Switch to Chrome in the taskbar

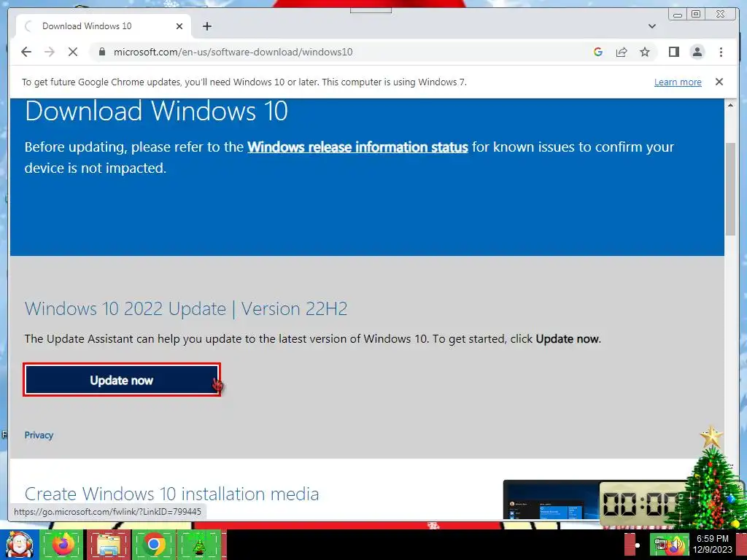click(x=154, y=545)
